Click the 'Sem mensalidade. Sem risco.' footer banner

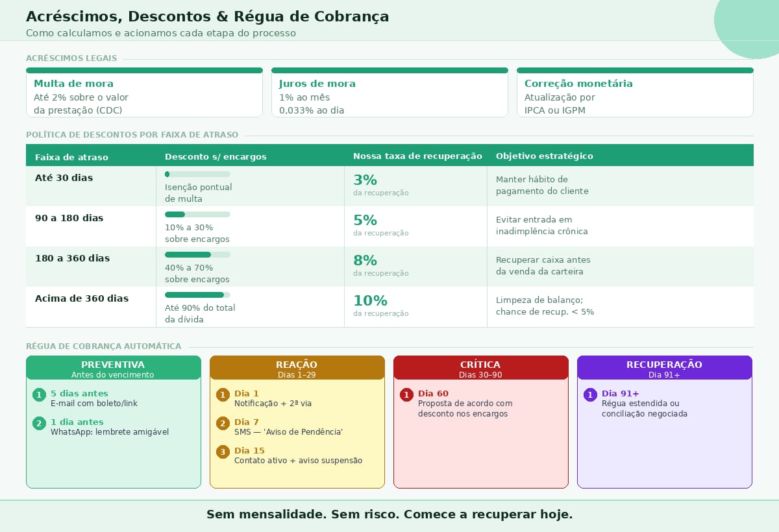[389, 515]
